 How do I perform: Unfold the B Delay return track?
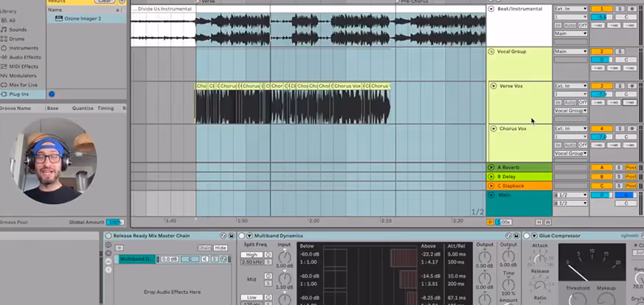491,177
